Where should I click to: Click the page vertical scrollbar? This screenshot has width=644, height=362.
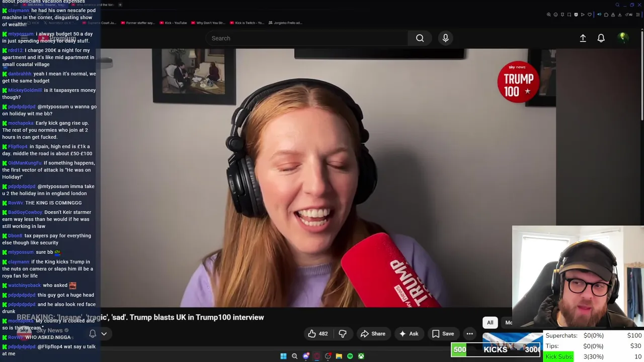point(641,75)
